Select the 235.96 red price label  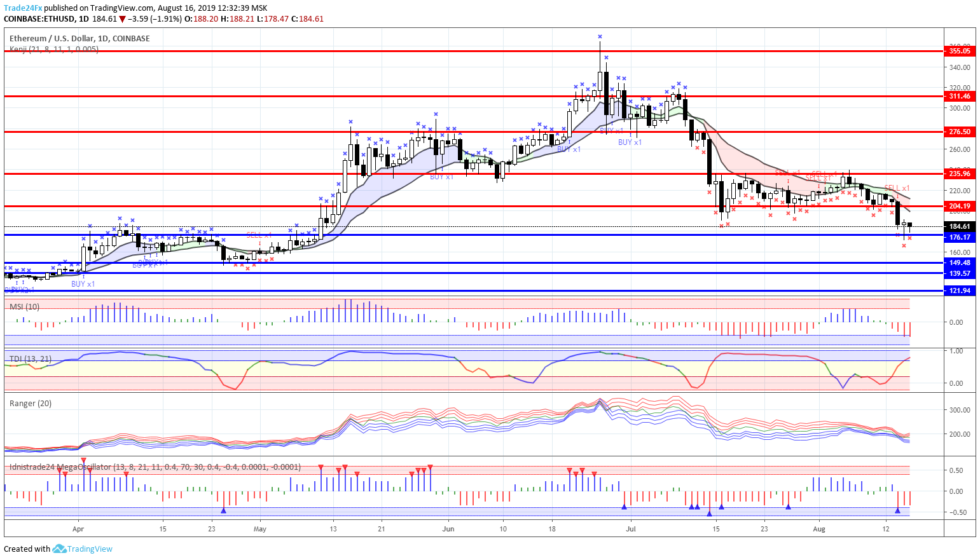click(960, 174)
